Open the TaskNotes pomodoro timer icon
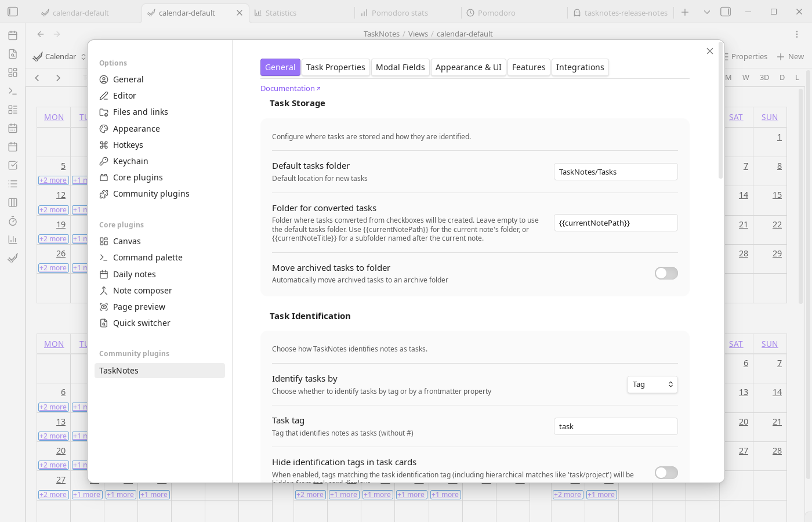This screenshot has height=522, width=812. pos(13,221)
